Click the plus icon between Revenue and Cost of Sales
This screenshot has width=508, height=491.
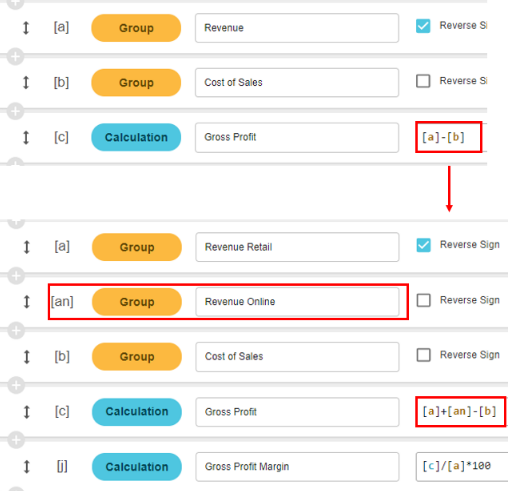[x=15, y=56]
